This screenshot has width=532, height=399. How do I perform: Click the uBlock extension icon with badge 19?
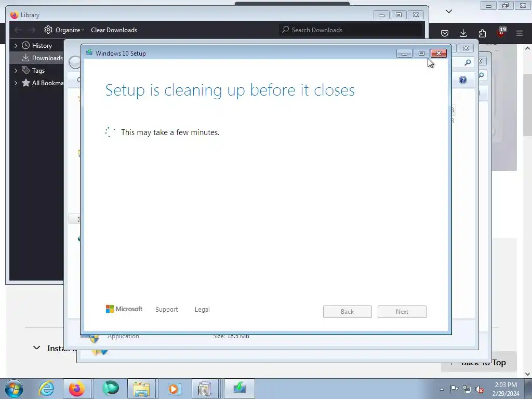click(x=501, y=32)
